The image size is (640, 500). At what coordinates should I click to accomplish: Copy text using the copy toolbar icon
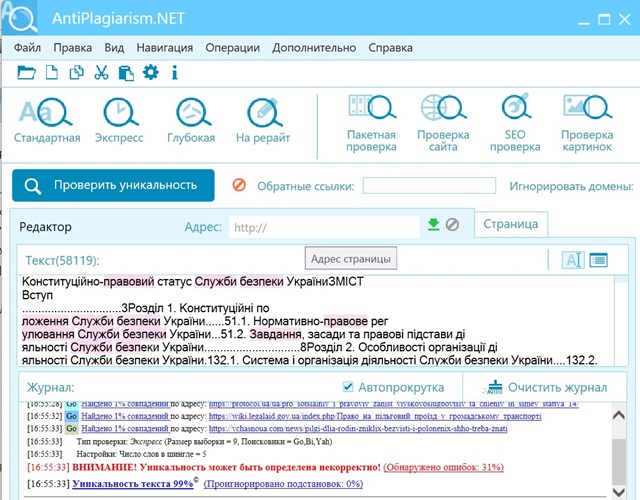coord(76,73)
